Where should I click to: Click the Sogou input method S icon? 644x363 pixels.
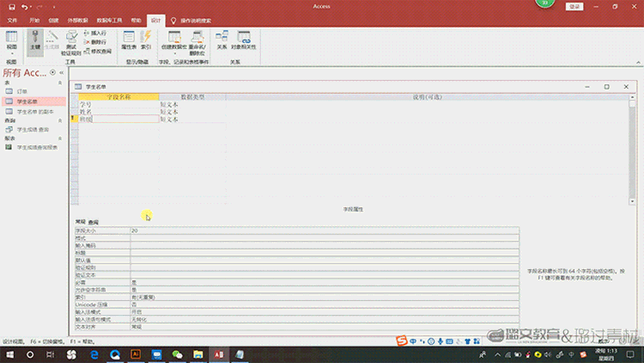[x=402, y=341]
